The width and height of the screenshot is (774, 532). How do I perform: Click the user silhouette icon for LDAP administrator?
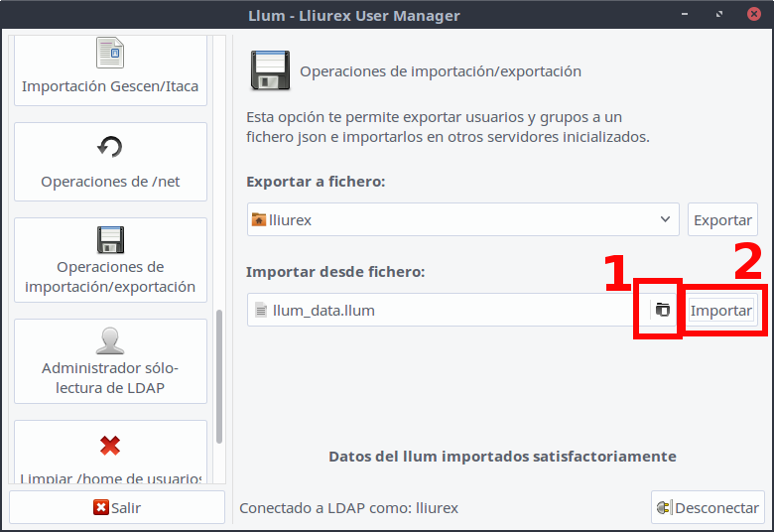pyautogui.click(x=110, y=341)
